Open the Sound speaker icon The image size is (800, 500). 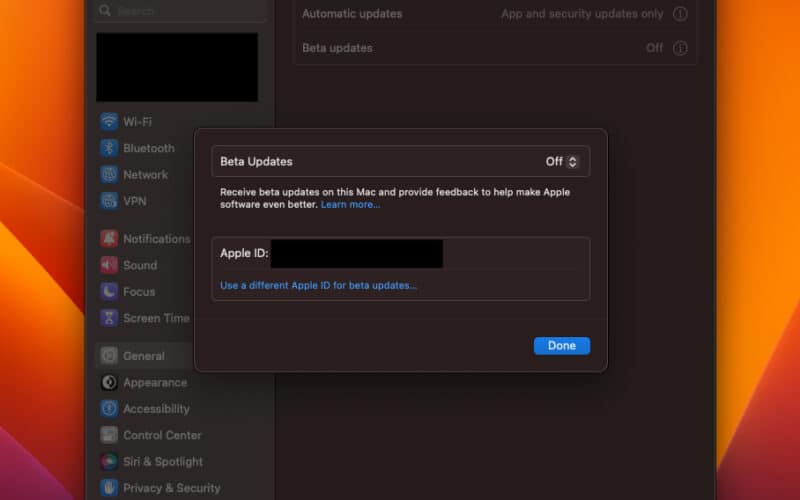coord(109,265)
